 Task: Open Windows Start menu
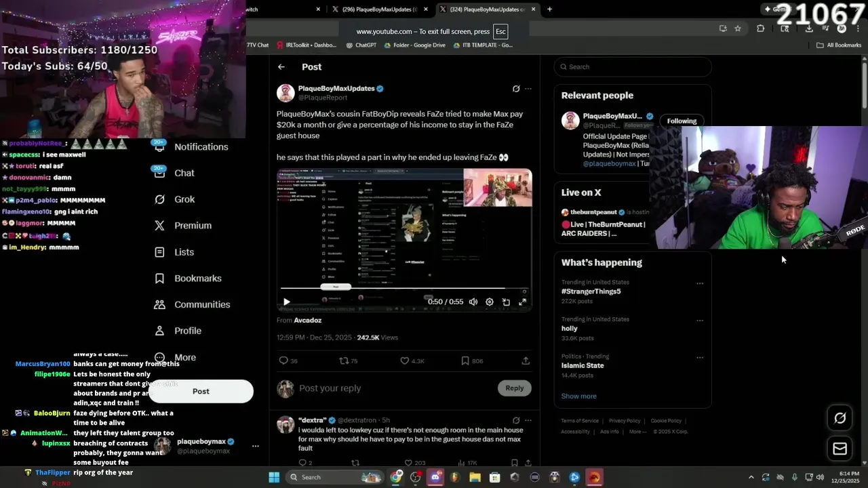[274, 477]
